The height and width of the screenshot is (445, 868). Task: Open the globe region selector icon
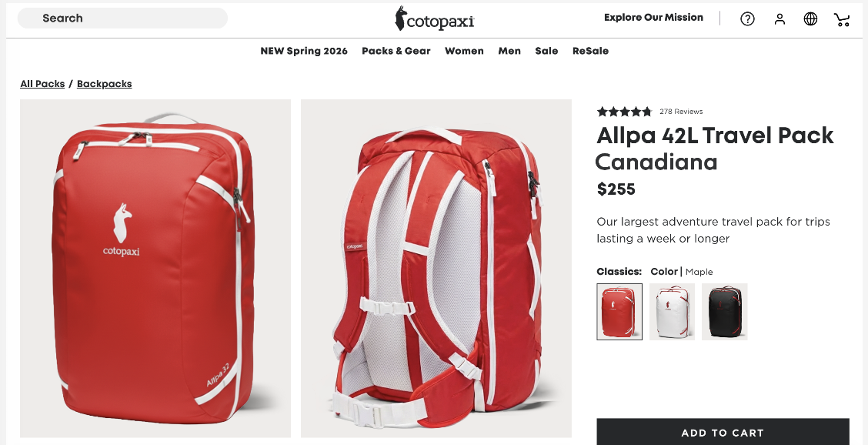click(x=810, y=18)
